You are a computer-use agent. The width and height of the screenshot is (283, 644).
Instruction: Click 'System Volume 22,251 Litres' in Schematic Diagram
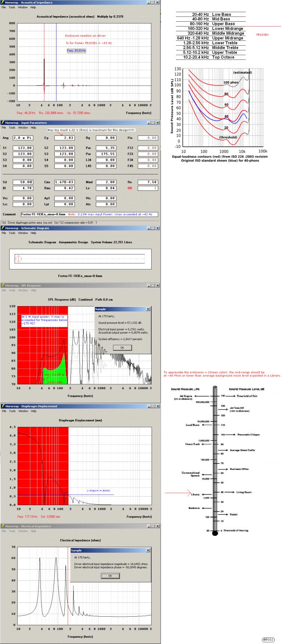click(110, 242)
